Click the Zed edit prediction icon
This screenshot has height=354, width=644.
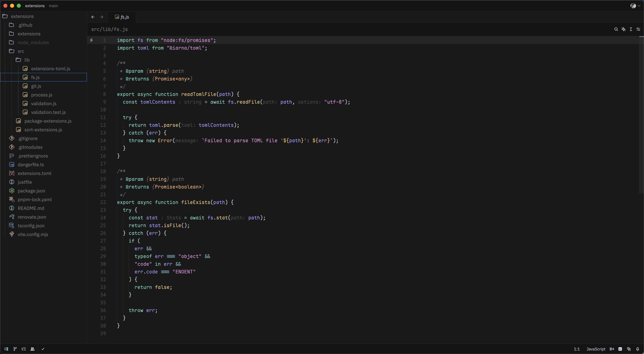click(x=612, y=349)
